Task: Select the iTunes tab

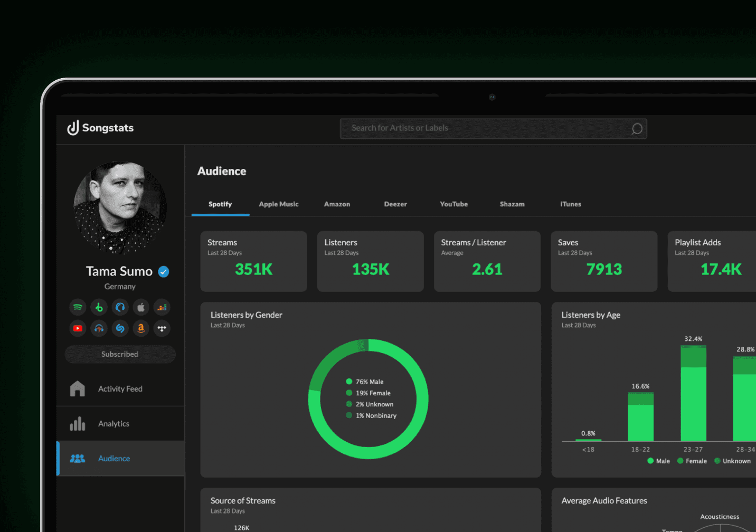Action: click(571, 204)
